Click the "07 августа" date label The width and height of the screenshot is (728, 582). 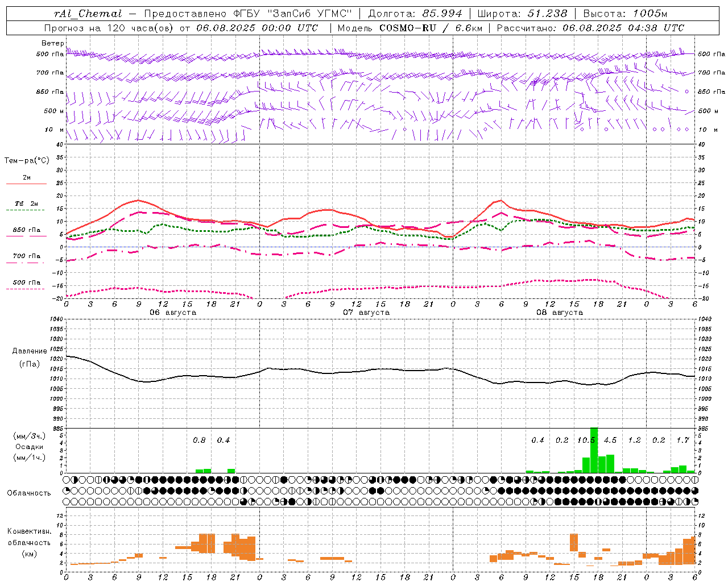pos(366,313)
